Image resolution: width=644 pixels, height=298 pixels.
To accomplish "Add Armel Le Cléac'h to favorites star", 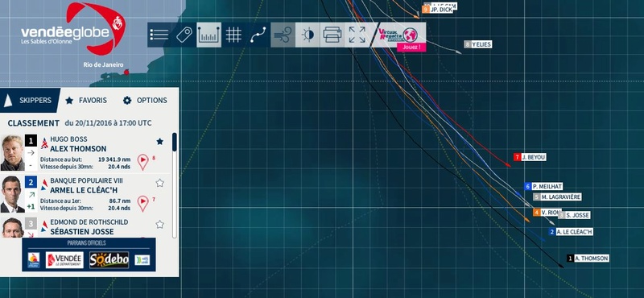I will click(x=159, y=183).
